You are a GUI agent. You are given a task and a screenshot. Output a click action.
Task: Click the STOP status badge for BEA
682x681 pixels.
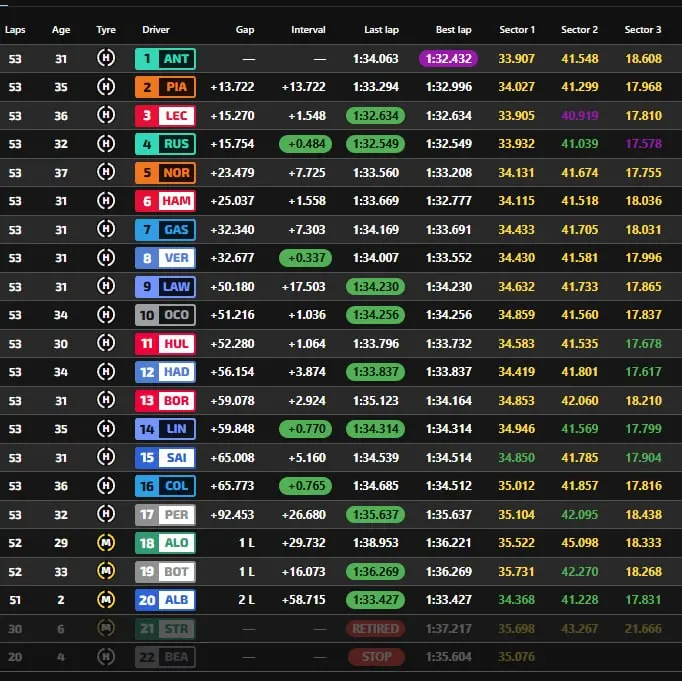[x=375, y=657]
